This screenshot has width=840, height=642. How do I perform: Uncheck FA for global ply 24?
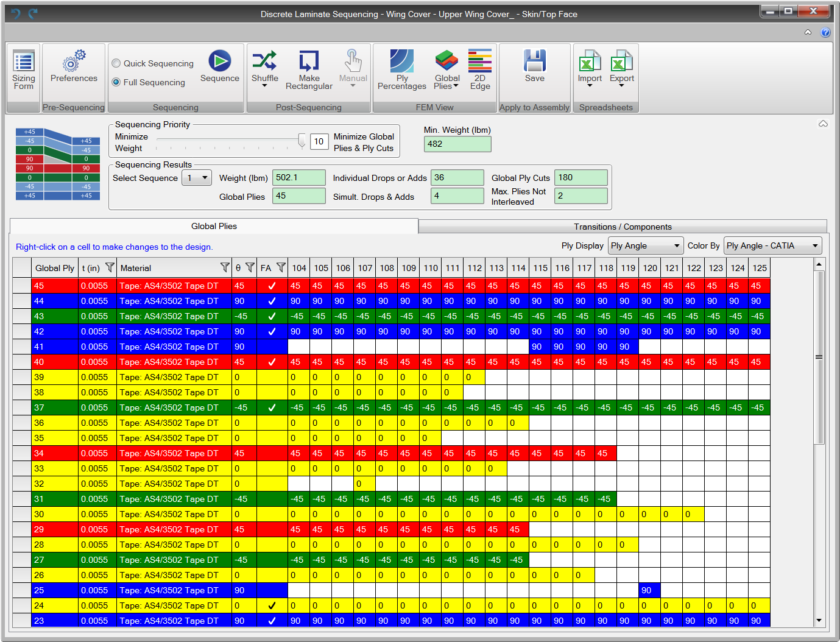click(x=272, y=605)
